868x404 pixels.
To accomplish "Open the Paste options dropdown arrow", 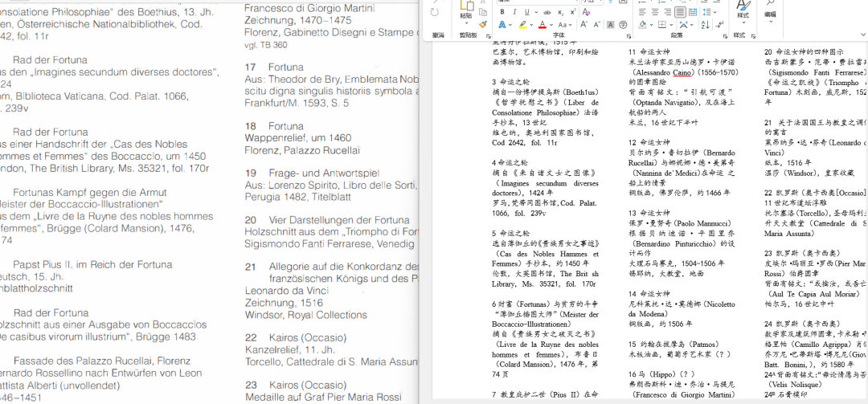I will [x=467, y=23].
